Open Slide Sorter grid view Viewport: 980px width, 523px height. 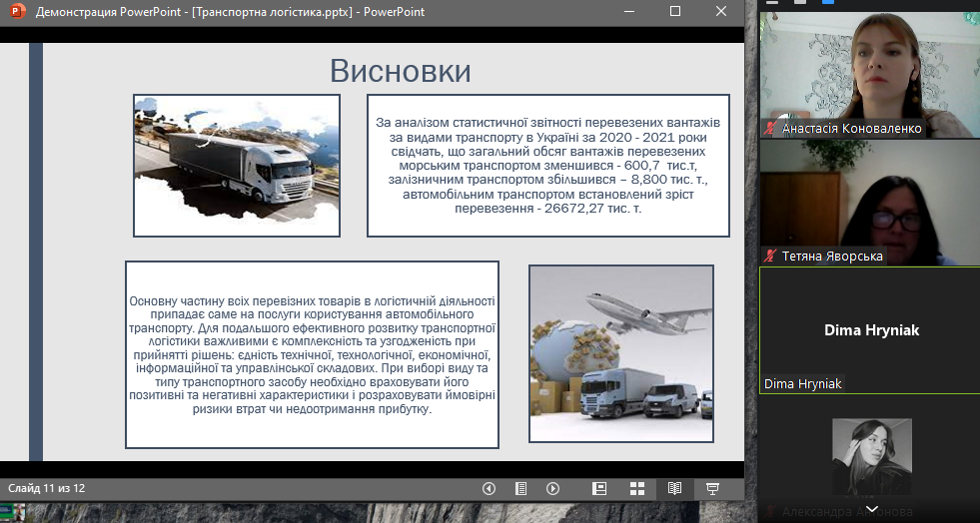pos(636,488)
